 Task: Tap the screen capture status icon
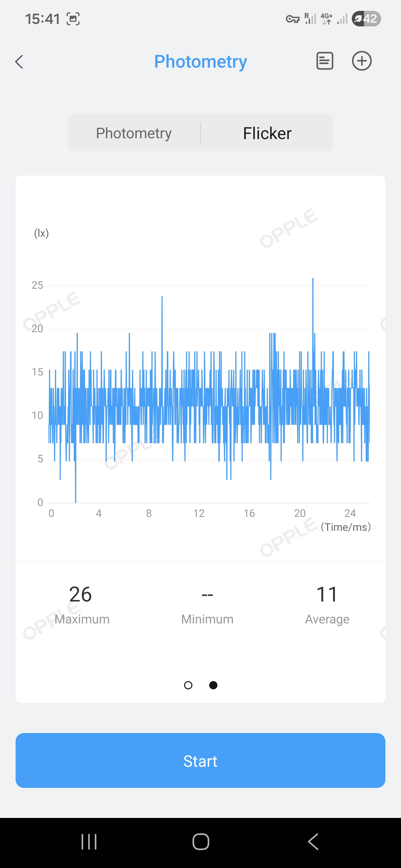[x=73, y=19]
